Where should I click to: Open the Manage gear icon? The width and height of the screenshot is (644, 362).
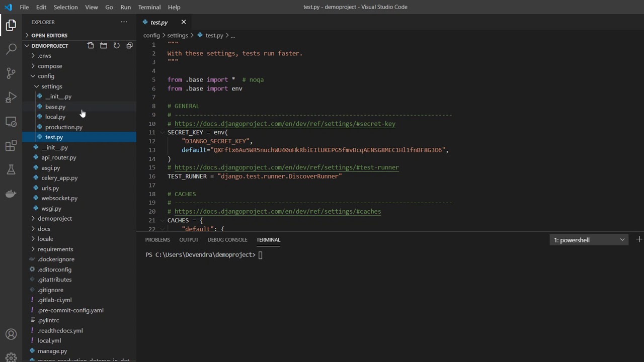tap(11, 357)
